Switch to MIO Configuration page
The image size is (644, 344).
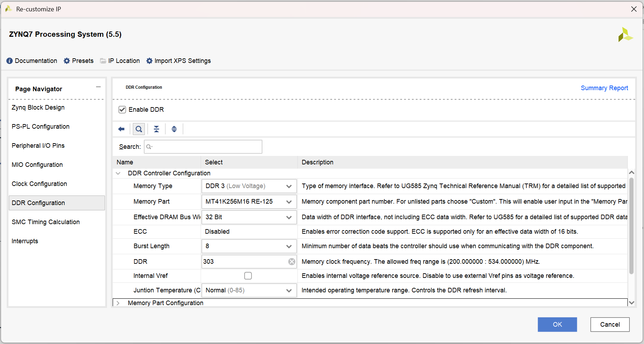point(37,165)
